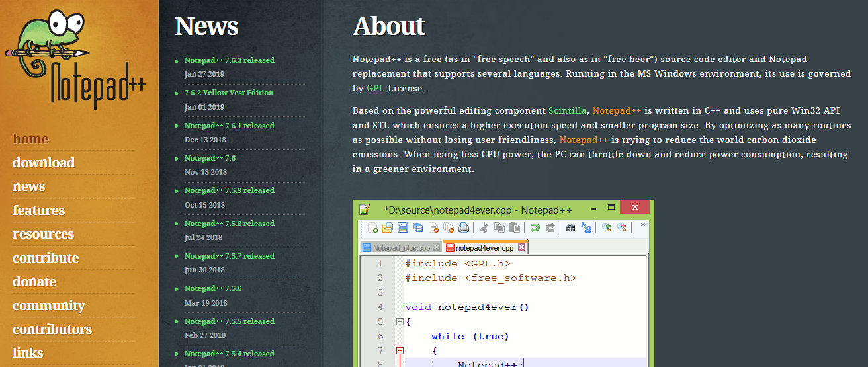Click the New file icon in the screenshot toolbar

pos(372,228)
